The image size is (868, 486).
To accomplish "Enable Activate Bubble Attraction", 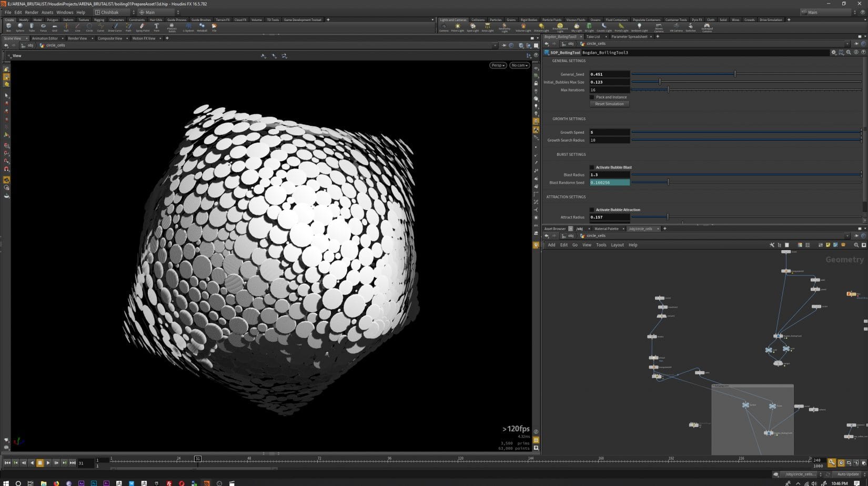I will coord(592,210).
